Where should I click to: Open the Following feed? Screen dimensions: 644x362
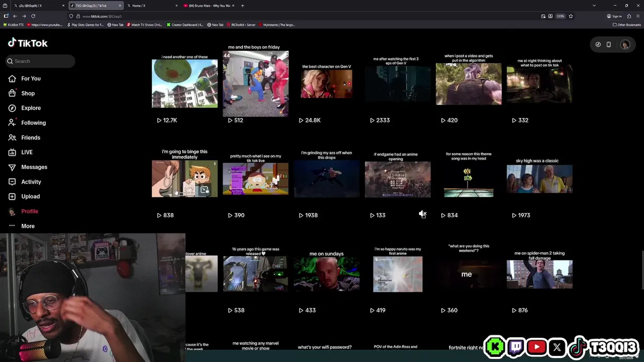33,123
